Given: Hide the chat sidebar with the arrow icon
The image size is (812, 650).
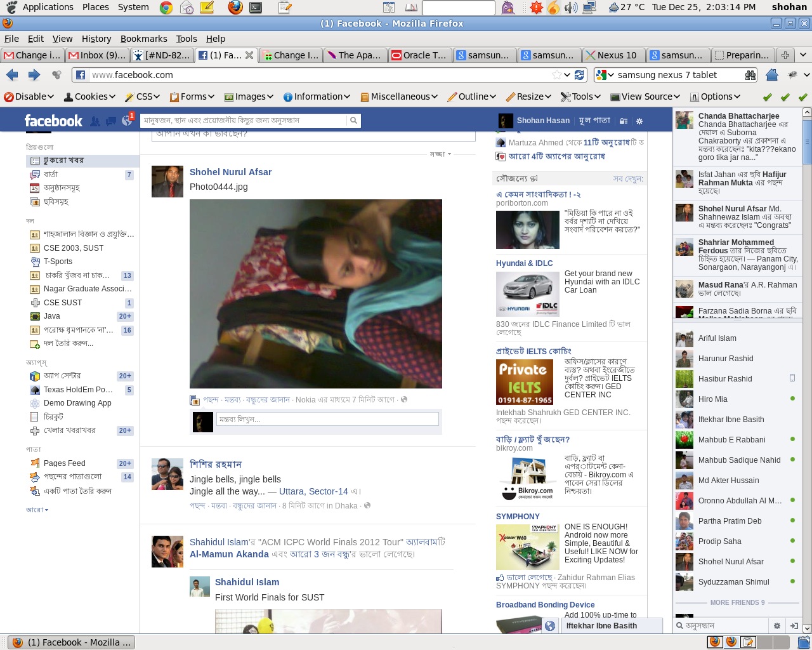Looking at the screenshot, I should (794, 626).
